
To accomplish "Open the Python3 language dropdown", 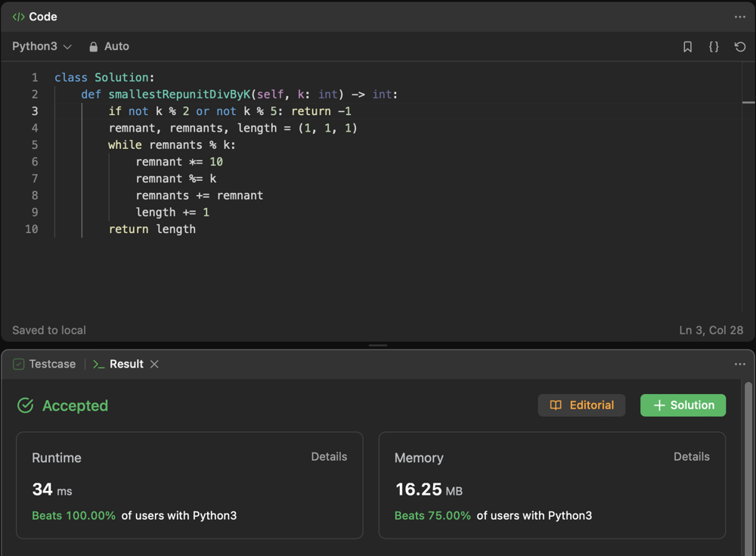I will coord(42,47).
